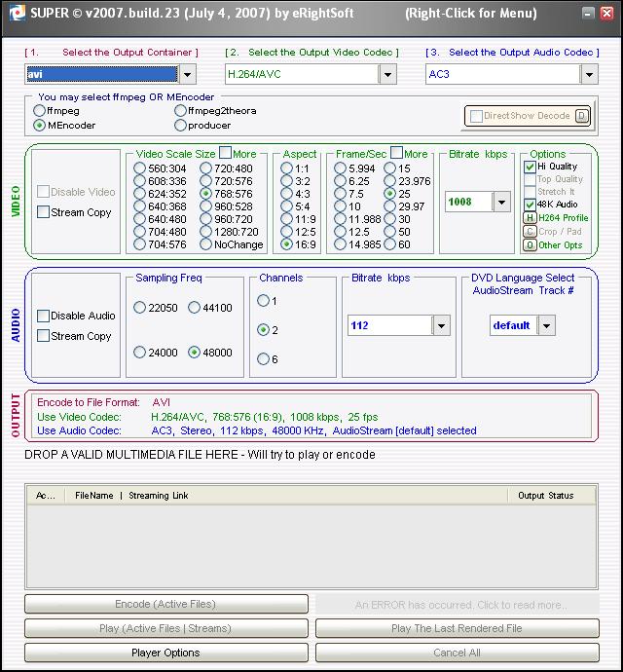Image resolution: width=623 pixels, height=672 pixels.
Task: Expand the video Bitrate kbps dropdown
Action: 501,202
